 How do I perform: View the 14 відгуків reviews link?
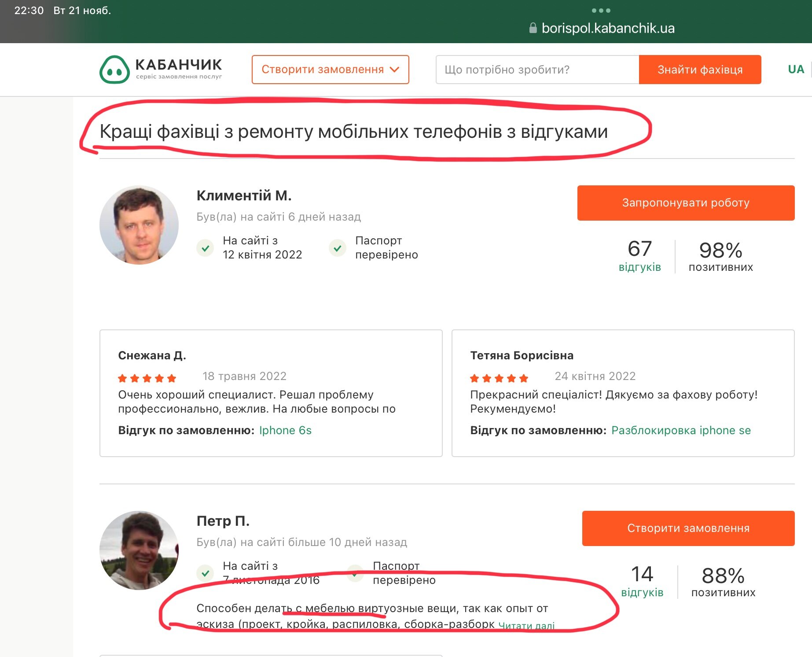click(x=642, y=581)
